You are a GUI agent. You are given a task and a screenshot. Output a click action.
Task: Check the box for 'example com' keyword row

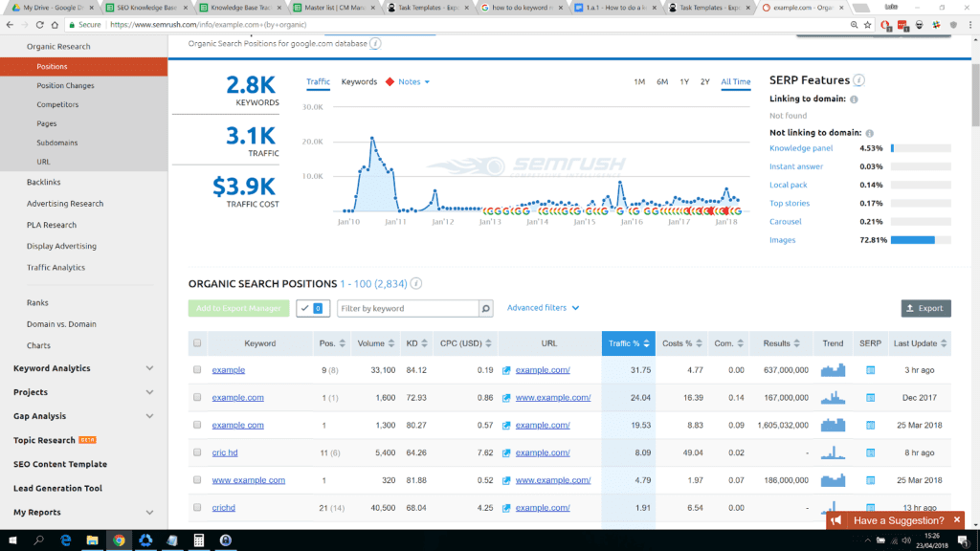pos(197,425)
